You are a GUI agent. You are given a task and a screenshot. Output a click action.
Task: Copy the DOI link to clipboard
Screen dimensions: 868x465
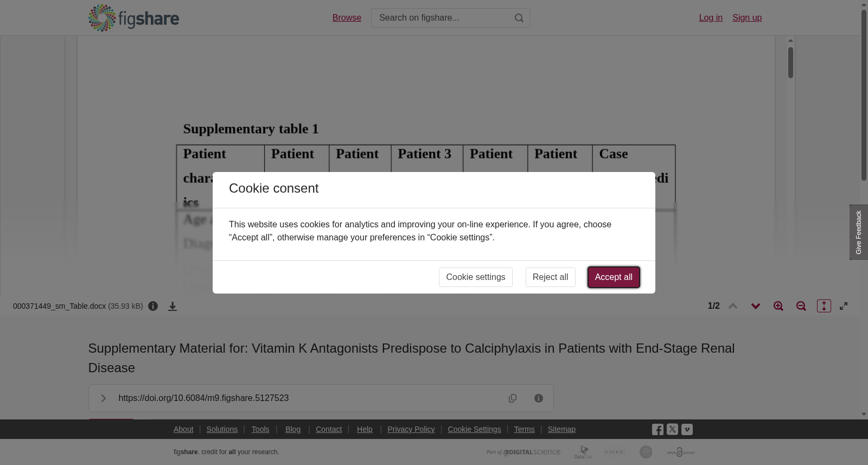click(513, 398)
